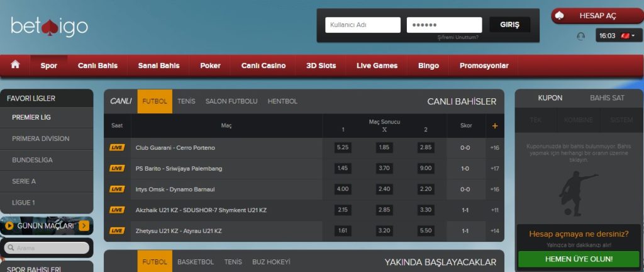Click the Kullanıcı Adı username field
Viewport: 644px width, 272px height.
pyautogui.click(x=363, y=25)
